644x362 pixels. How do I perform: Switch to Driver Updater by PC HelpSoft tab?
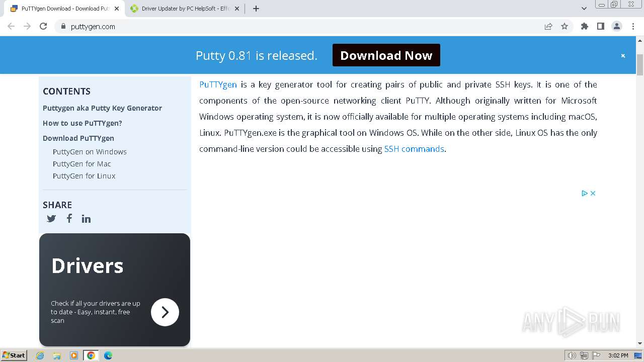pos(185,9)
